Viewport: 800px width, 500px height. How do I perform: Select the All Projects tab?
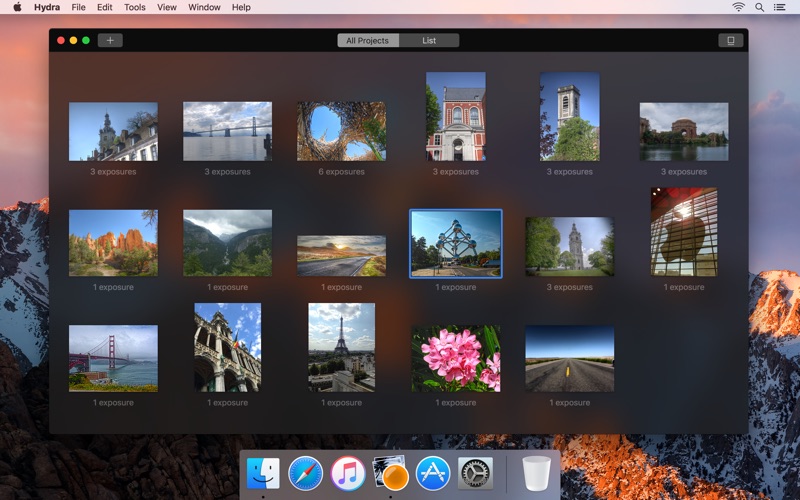[367, 40]
